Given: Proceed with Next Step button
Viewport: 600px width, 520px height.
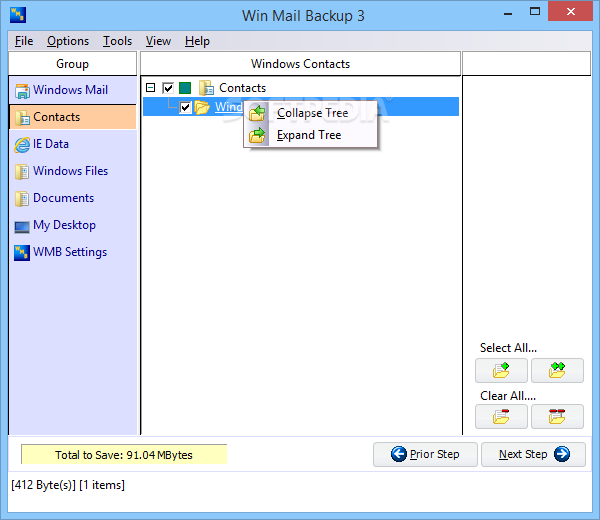Looking at the screenshot, I should [x=533, y=454].
